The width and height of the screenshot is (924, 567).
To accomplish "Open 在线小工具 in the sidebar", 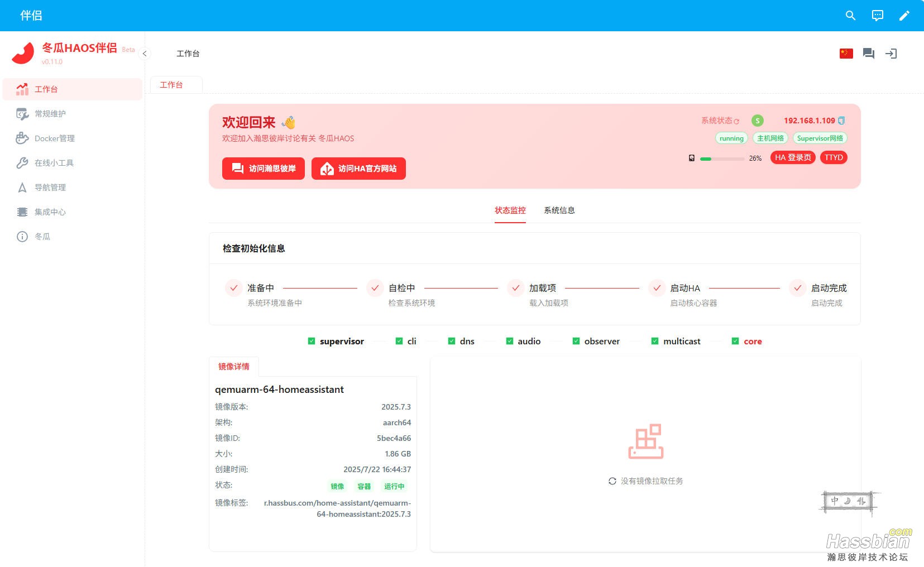I will 73,163.
